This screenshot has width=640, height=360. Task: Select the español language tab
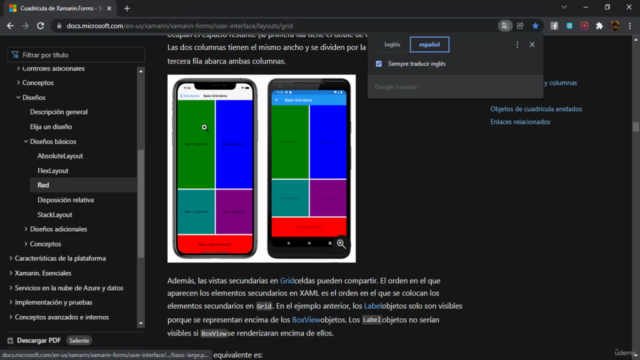429,44
